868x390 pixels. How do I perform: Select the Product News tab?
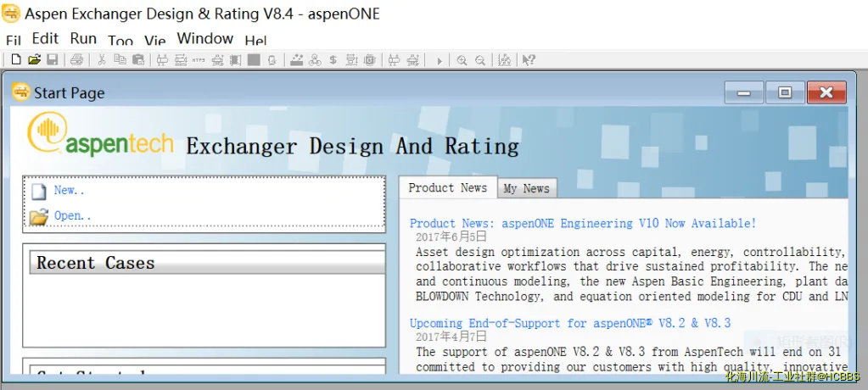pos(447,187)
